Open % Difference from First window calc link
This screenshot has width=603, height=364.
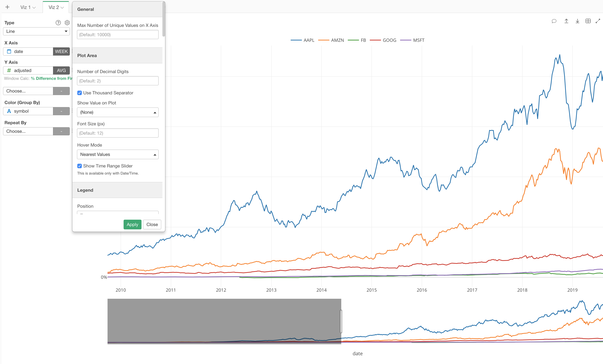[51, 79]
